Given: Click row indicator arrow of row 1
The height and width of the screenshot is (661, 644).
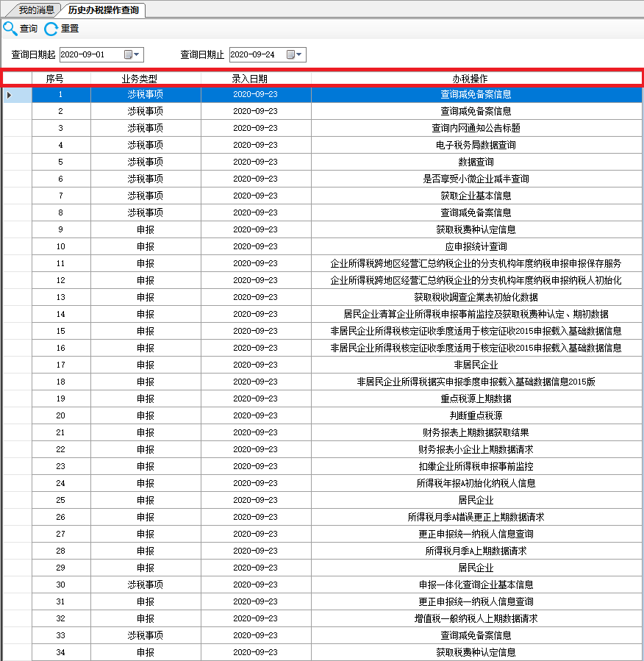Looking at the screenshot, I should pyautogui.click(x=10, y=95).
